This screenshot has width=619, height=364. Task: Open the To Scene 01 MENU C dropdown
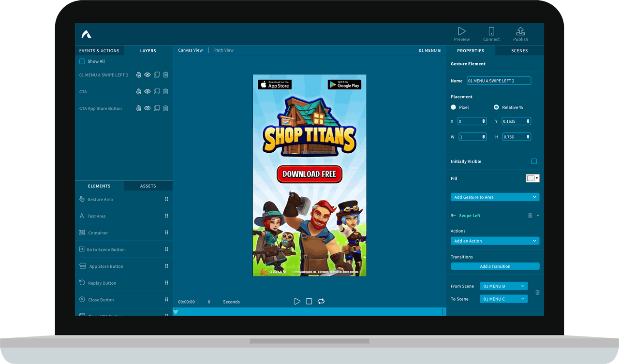tap(504, 299)
